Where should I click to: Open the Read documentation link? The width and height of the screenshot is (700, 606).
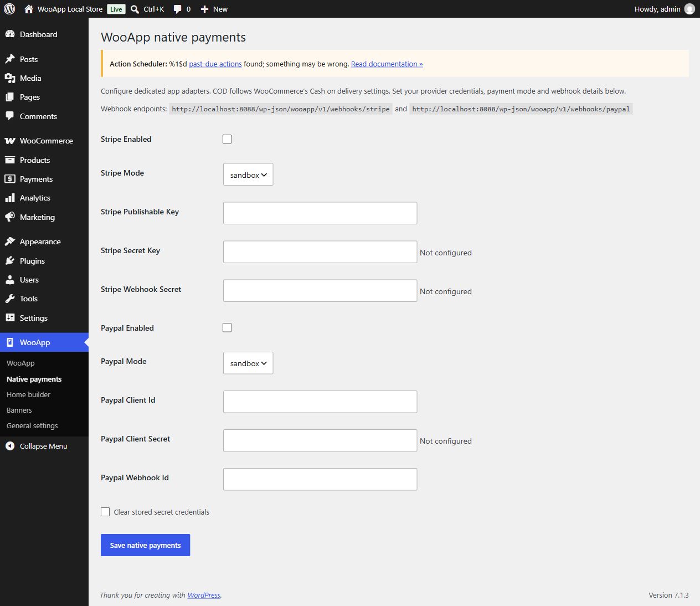coord(387,64)
